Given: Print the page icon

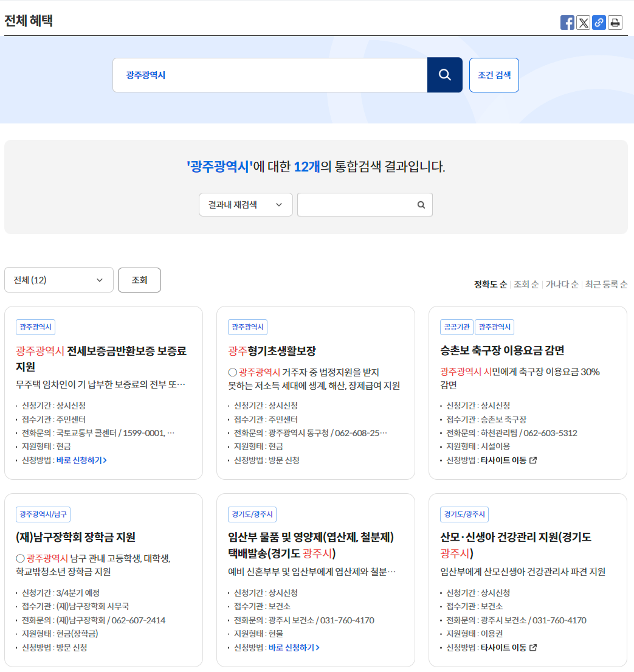Looking at the screenshot, I should click(x=615, y=23).
